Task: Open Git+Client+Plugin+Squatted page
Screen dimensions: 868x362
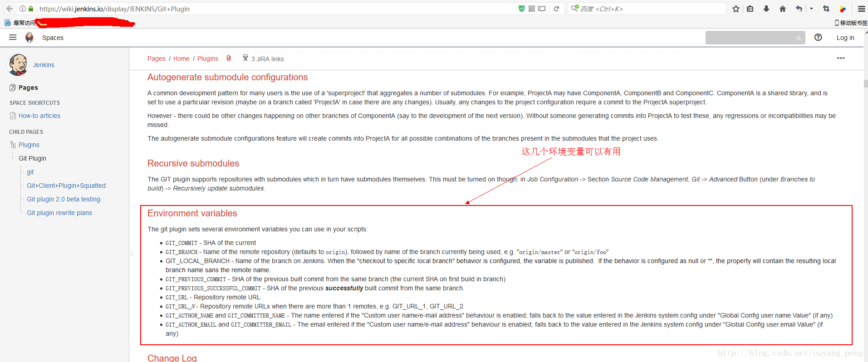Action: (x=66, y=186)
